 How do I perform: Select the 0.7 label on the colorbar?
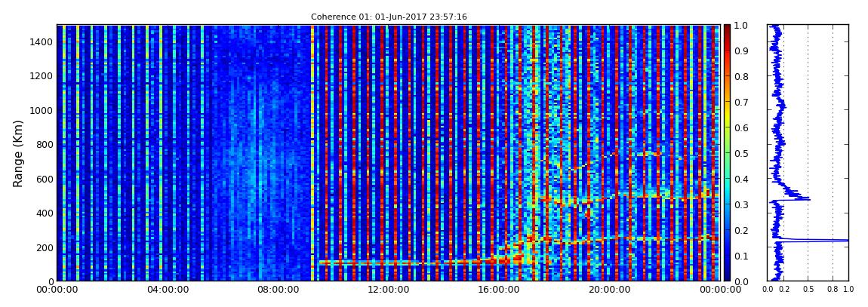click(x=741, y=103)
